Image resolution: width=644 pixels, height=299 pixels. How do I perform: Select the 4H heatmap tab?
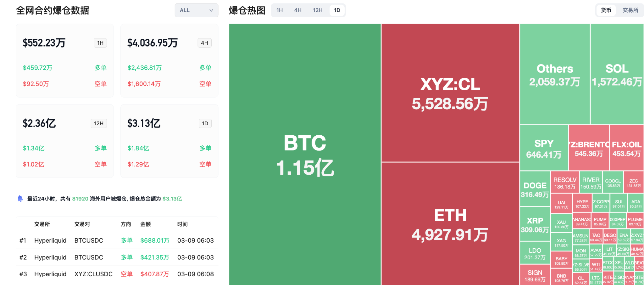point(298,10)
